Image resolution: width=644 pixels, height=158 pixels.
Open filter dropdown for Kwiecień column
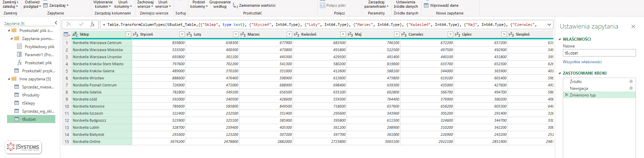pos(343,34)
